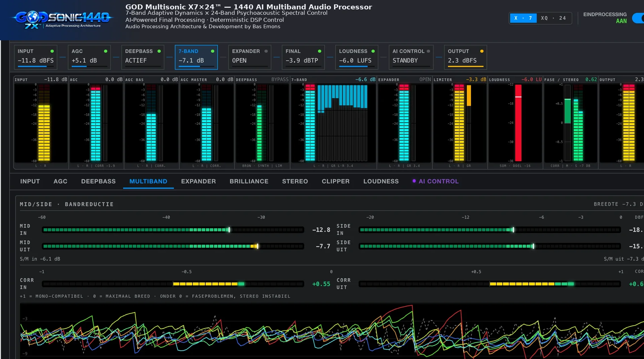This screenshot has width=644, height=359.
Task: Open the AI CONTROL stage card
Action: [x=411, y=57]
